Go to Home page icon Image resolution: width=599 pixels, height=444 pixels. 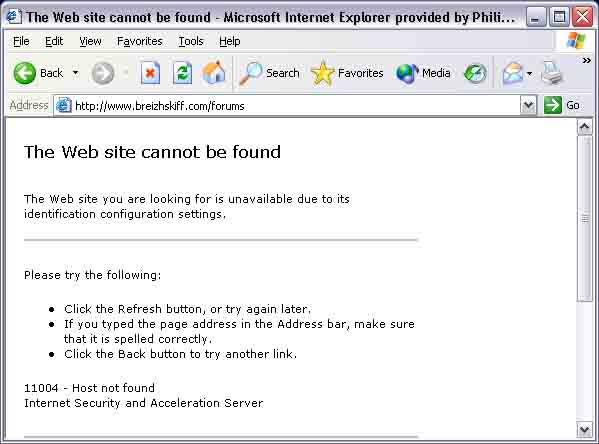point(214,73)
